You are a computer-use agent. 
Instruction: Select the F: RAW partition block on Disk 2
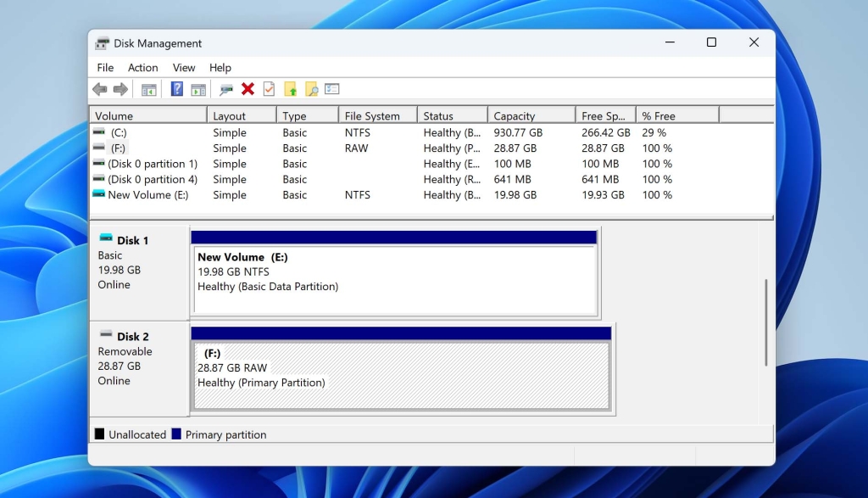click(x=402, y=376)
